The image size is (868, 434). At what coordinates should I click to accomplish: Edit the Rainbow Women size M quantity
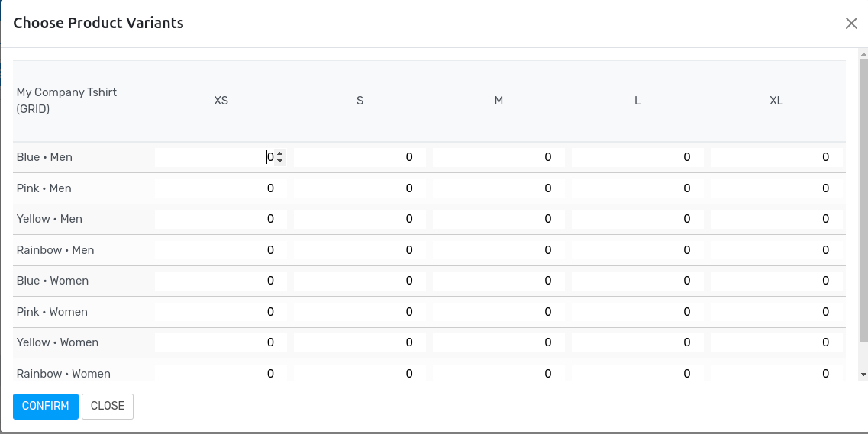click(x=499, y=373)
